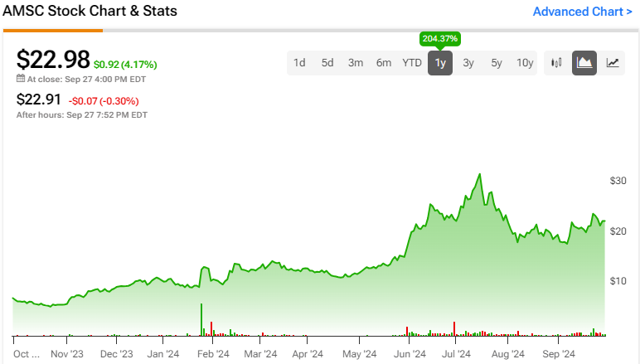Click the $0.92 (4.17%) change
Image resolution: width=640 pixels, height=364 pixels.
pos(125,65)
